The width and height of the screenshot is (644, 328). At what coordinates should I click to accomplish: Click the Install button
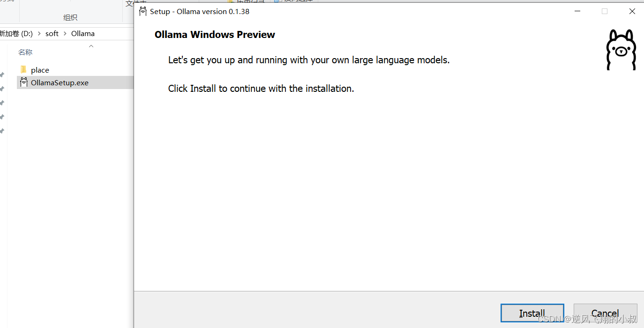tap(532, 313)
